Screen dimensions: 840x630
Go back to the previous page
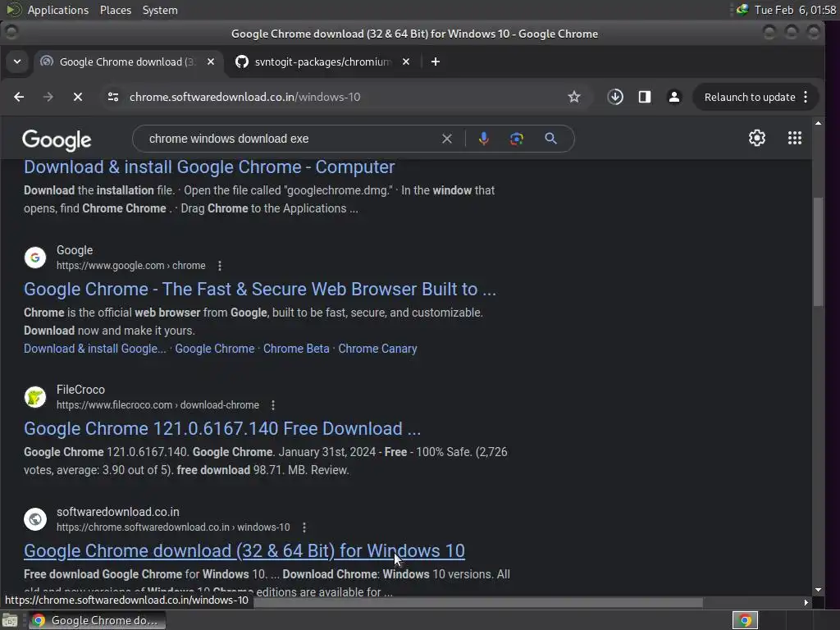click(x=19, y=97)
